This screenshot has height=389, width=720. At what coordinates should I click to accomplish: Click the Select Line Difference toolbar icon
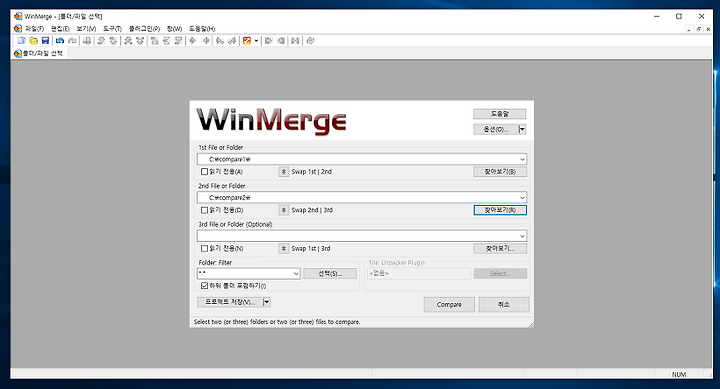point(87,41)
